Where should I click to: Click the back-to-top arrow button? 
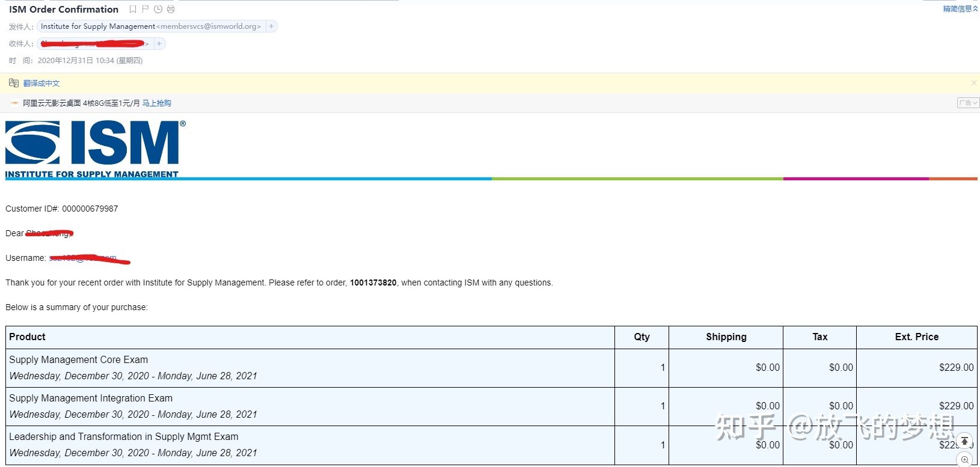964,441
